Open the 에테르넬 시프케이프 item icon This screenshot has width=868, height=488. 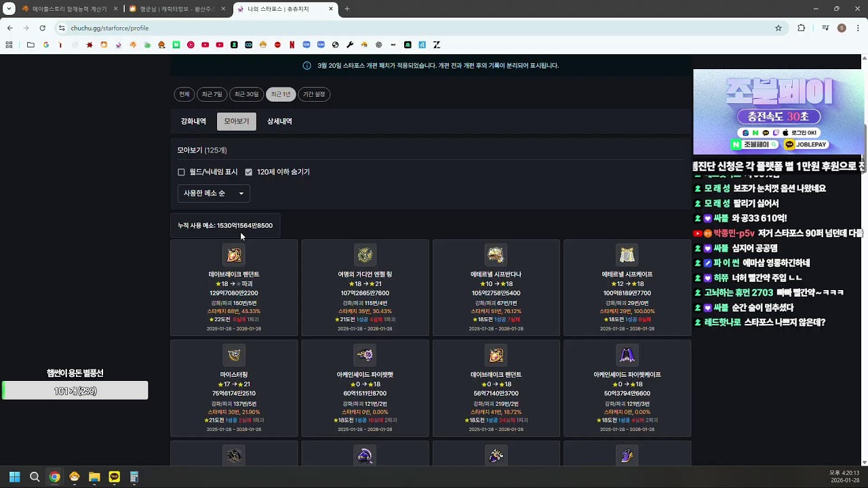coord(627,255)
